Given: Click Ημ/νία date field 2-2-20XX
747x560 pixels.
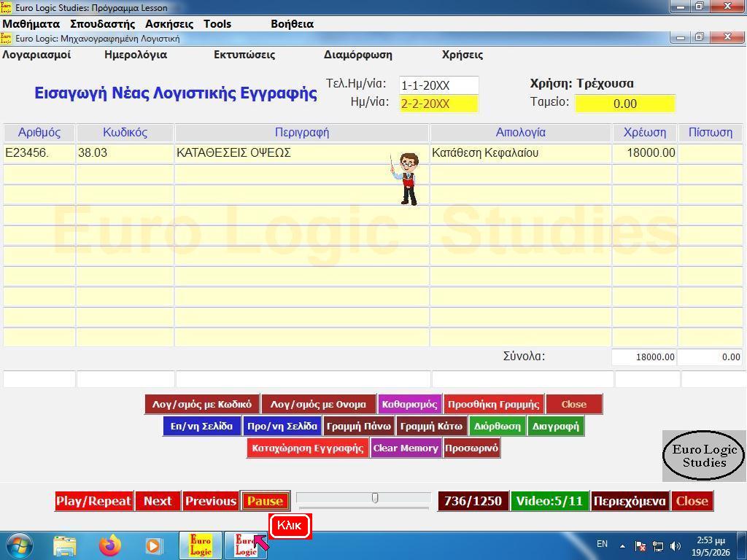Looking at the screenshot, I should point(438,104).
